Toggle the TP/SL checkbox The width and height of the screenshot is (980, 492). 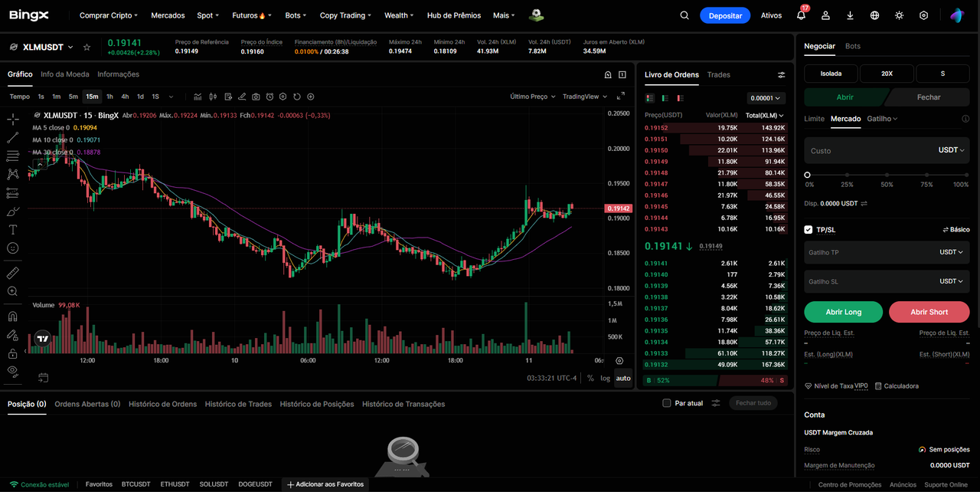click(808, 229)
